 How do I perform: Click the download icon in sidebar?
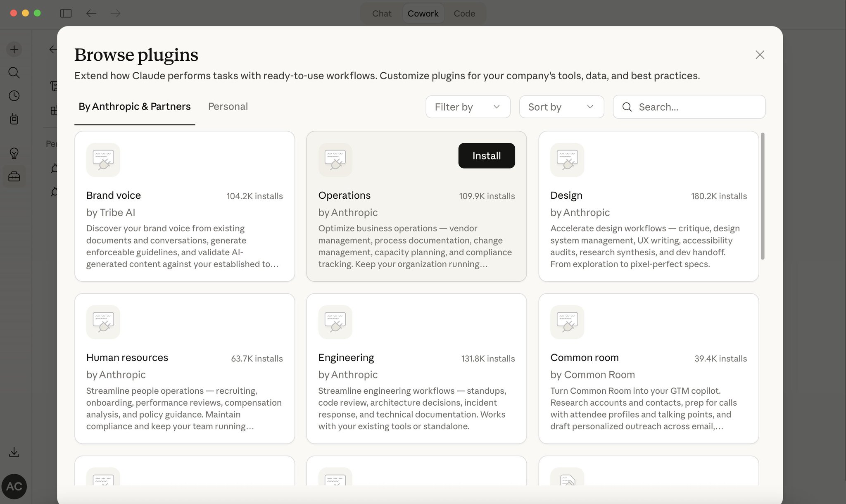(14, 452)
